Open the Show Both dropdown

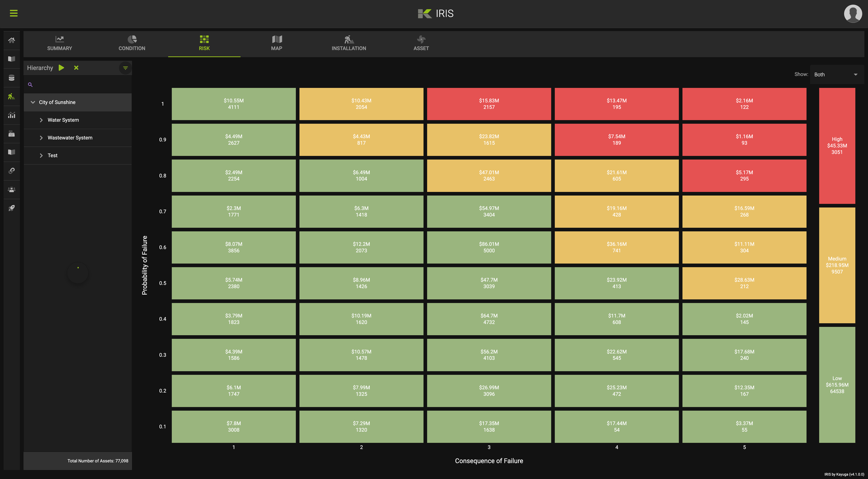coord(836,74)
